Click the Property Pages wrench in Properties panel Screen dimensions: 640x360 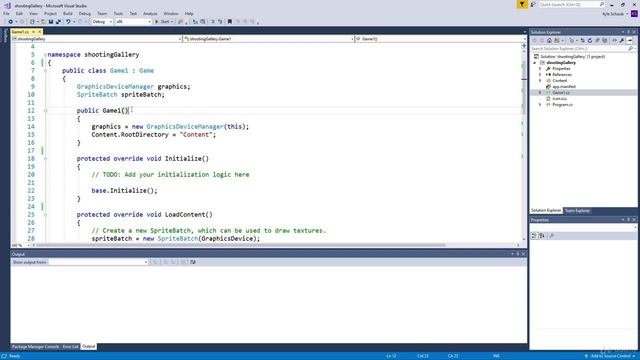(552, 236)
